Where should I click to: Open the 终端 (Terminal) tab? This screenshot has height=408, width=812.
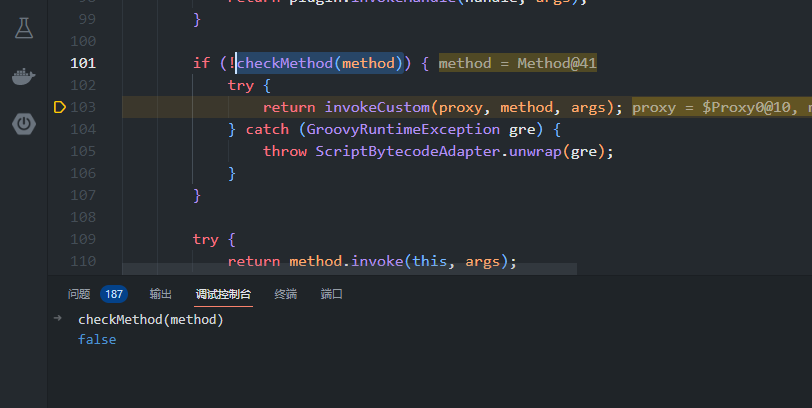(286, 294)
